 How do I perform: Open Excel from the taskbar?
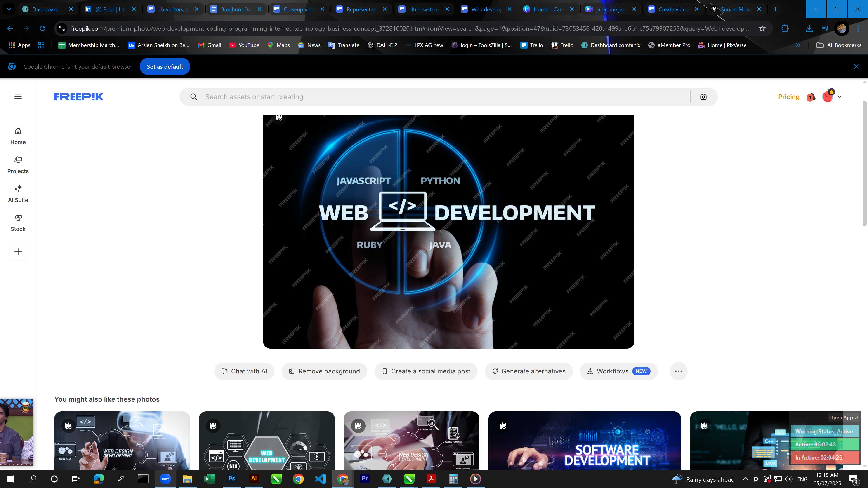209,479
